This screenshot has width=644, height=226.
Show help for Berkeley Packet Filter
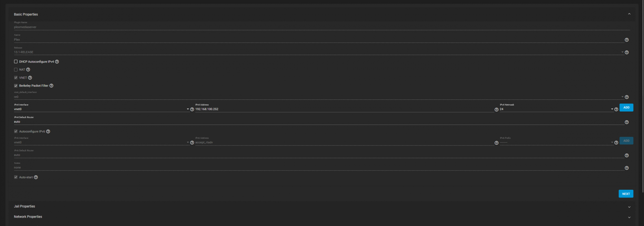(51, 86)
